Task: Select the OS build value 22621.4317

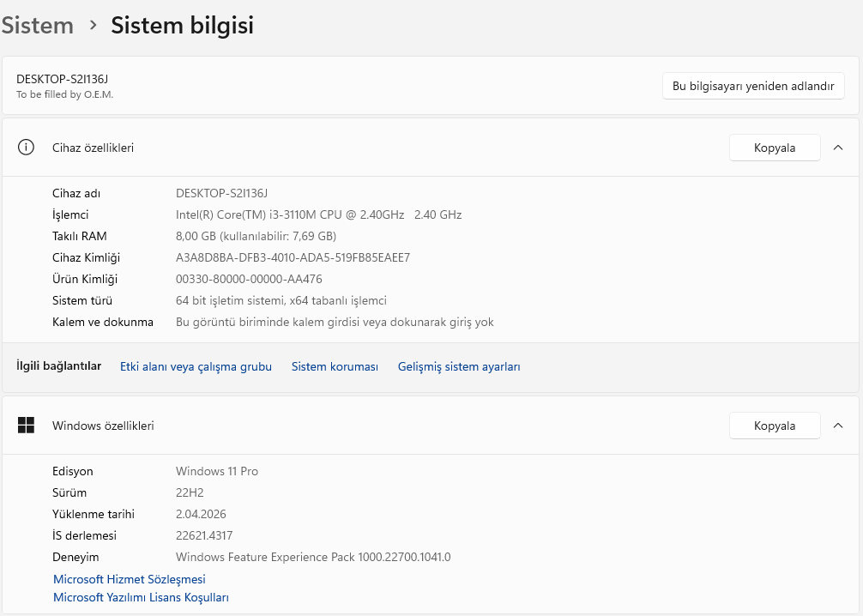Action: click(x=204, y=535)
